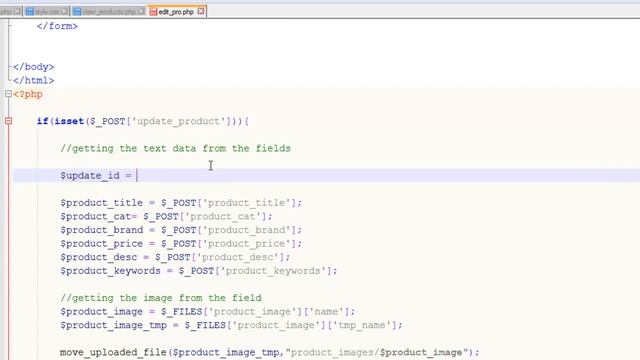
Task: Click the file icon on view_products.php tab
Action: coord(77,12)
